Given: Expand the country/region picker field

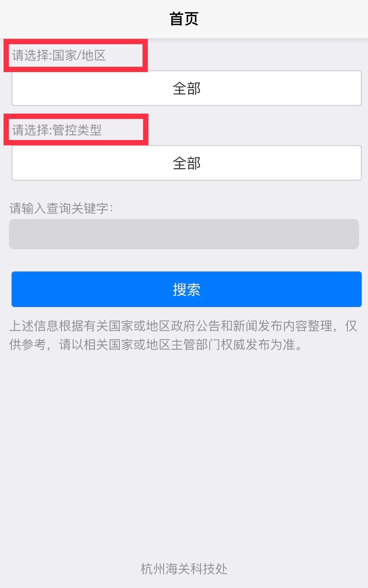Looking at the screenshot, I should pyautogui.click(x=187, y=88).
